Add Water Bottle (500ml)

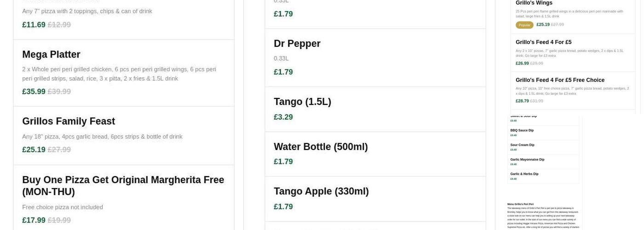(x=321, y=147)
